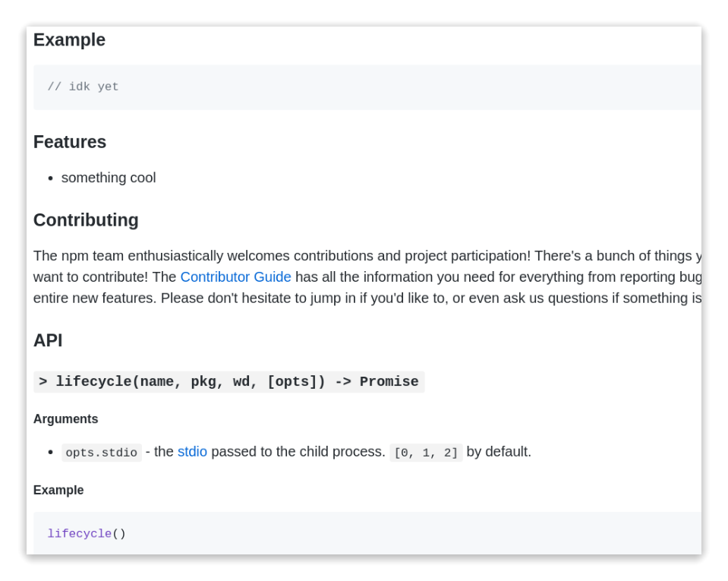Click the [0, 1, 2] inline code
The image size is (728, 581).
pos(426,453)
